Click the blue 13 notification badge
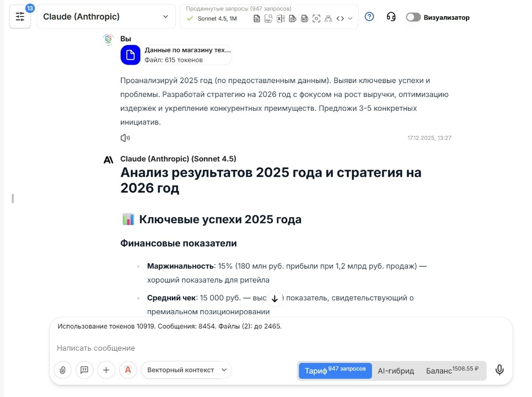The image size is (532, 397). click(30, 8)
